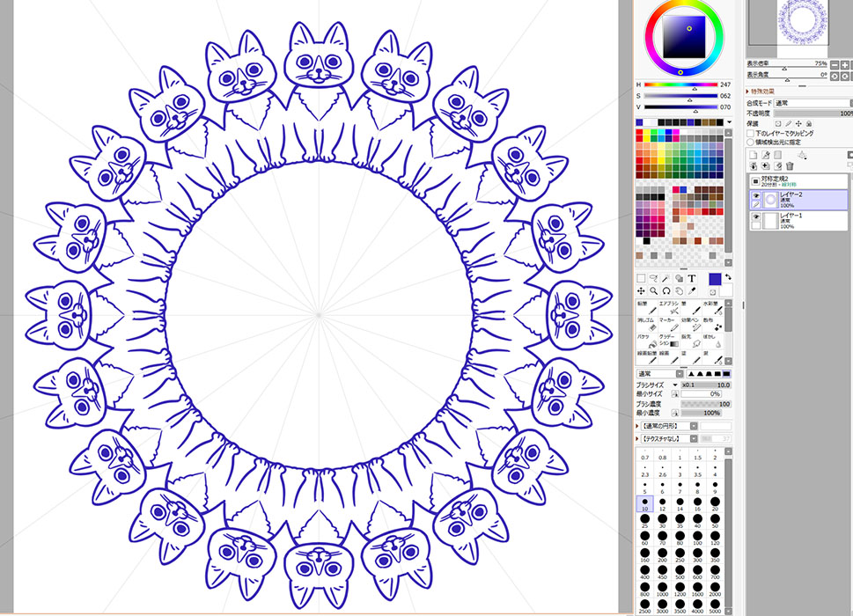Open the 通常の円形 brush shape dropdown
Image resolution: width=853 pixels, height=616 pixels.
(x=669, y=426)
